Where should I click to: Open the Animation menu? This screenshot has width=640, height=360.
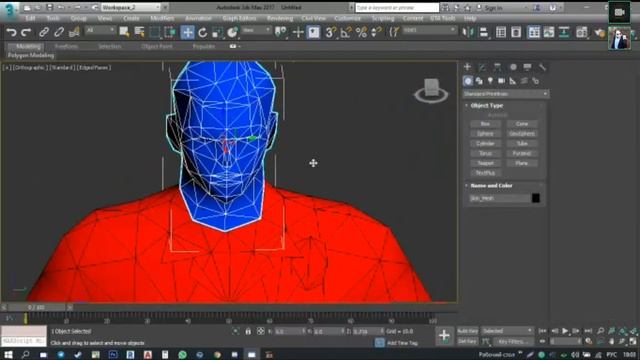[198, 18]
